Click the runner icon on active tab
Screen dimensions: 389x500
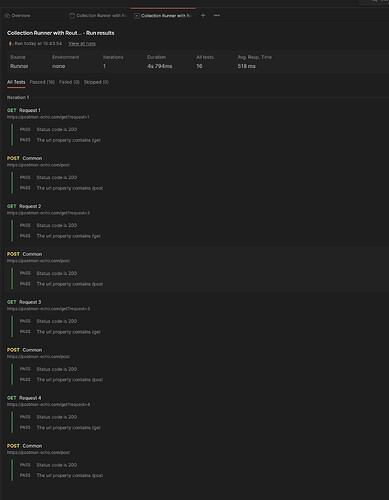(x=137, y=16)
